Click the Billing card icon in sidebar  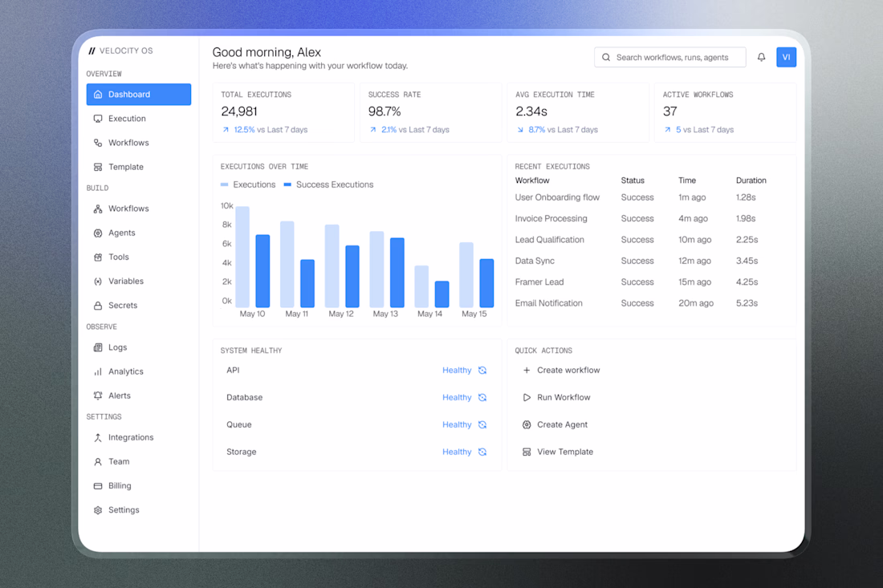pos(98,485)
